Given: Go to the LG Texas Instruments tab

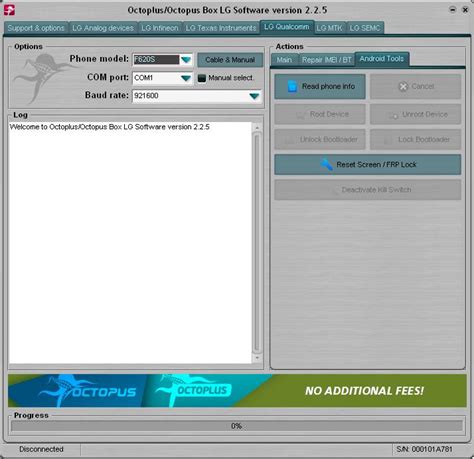Looking at the screenshot, I should (x=221, y=28).
